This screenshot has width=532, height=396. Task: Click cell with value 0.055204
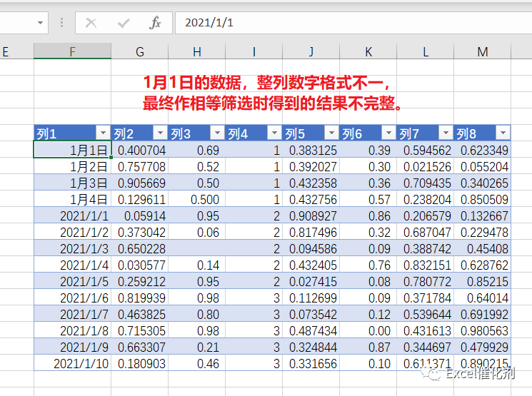(x=483, y=166)
